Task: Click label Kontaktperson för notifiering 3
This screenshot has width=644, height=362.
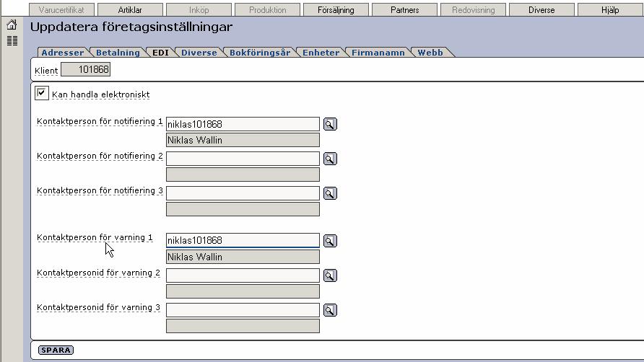Action: (100, 190)
